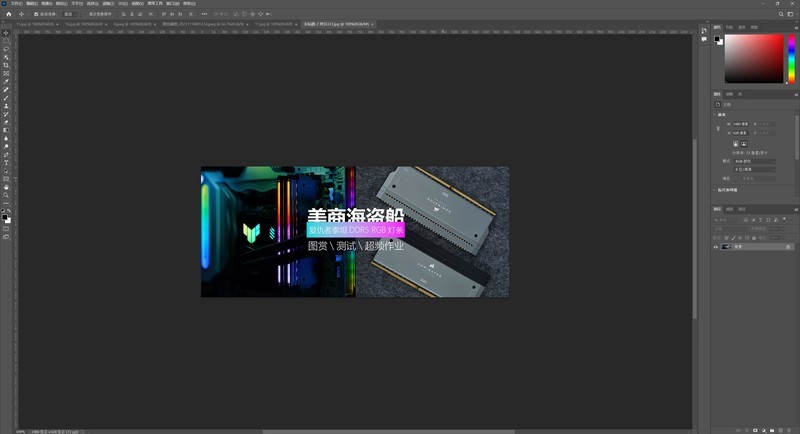Select the Brush tool
The height and width of the screenshot is (434, 800).
coord(6,97)
